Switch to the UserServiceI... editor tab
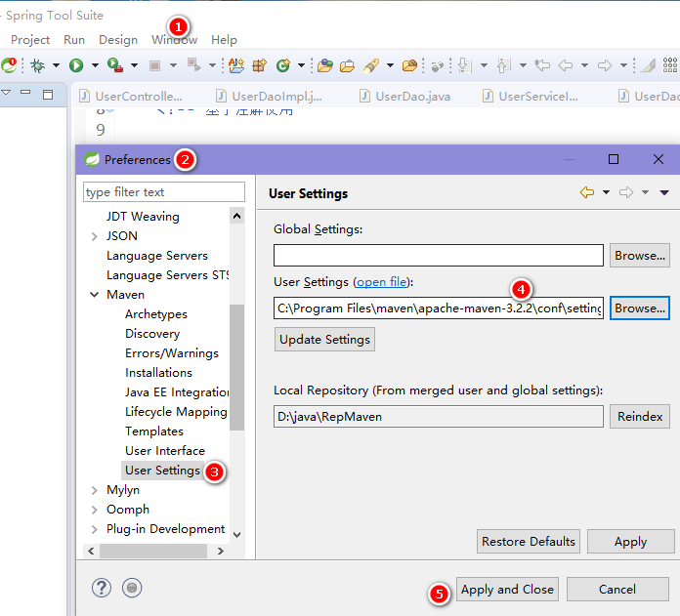This screenshot has width=680, height=616. (531, 97)
